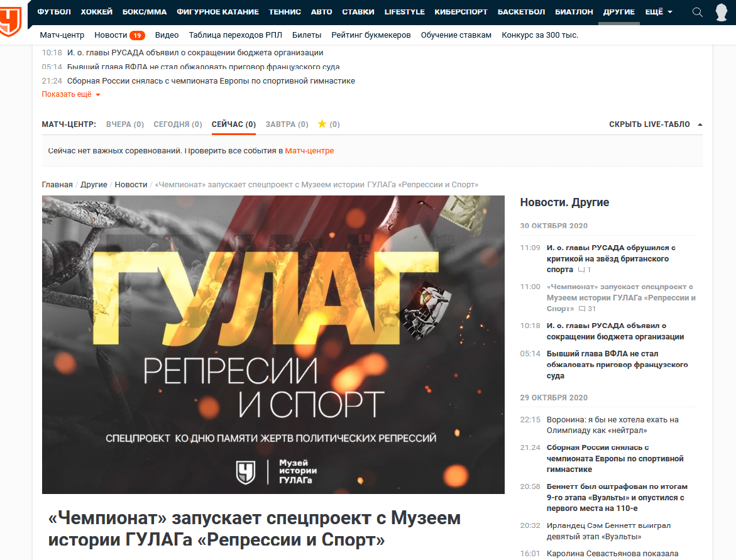
Task: Expand Показать ещё news list
Action: [71, 94]
